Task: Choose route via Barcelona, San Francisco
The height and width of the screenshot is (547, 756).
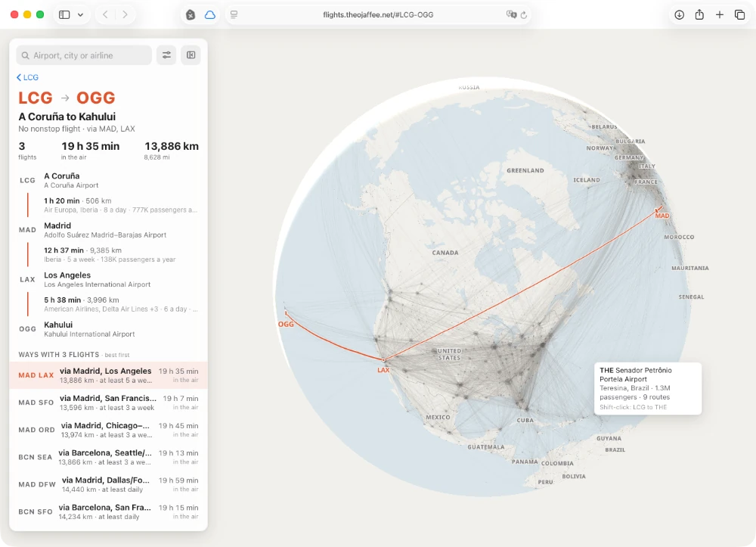Action: tap(108, 511)
